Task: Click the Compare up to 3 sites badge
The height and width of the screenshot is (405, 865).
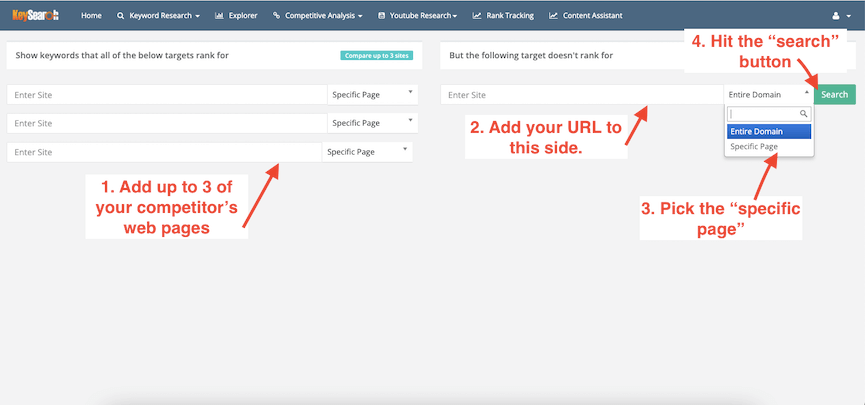Action: 377,55
